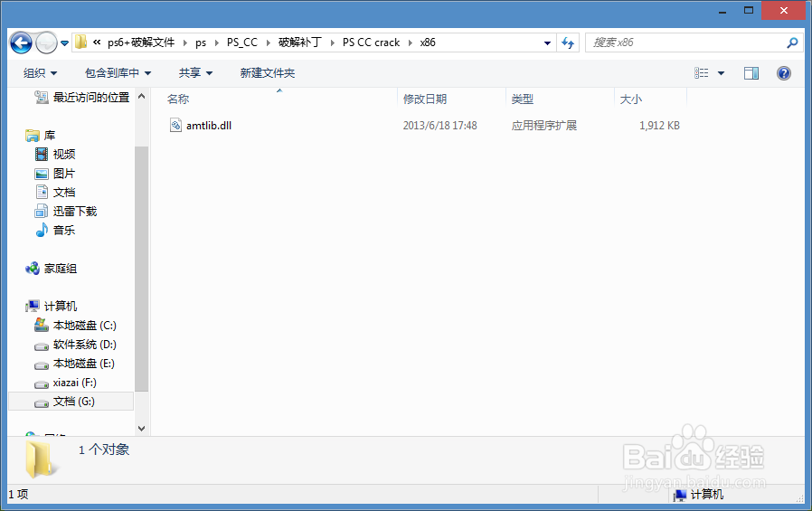Image resolution: width=812 pixels, height=511 pixels.
Task: Click the 计算机 monitor icon in sidebar
Action: [33, 306]
